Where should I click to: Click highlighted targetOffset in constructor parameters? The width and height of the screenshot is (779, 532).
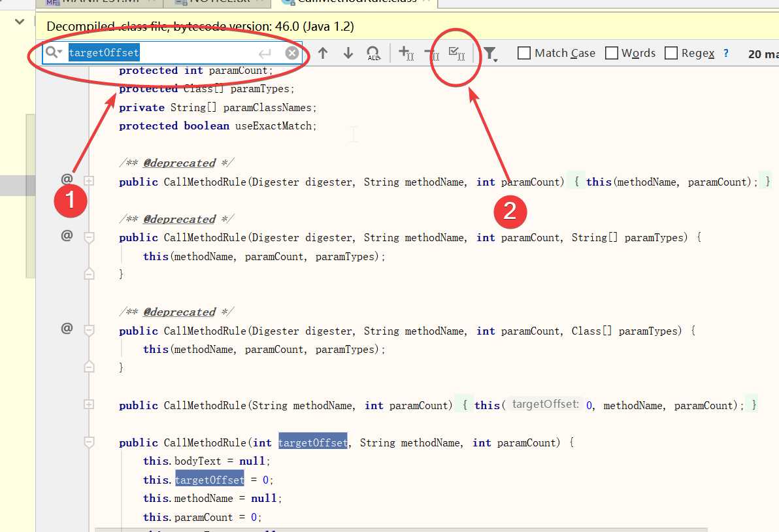pos(312,442)
